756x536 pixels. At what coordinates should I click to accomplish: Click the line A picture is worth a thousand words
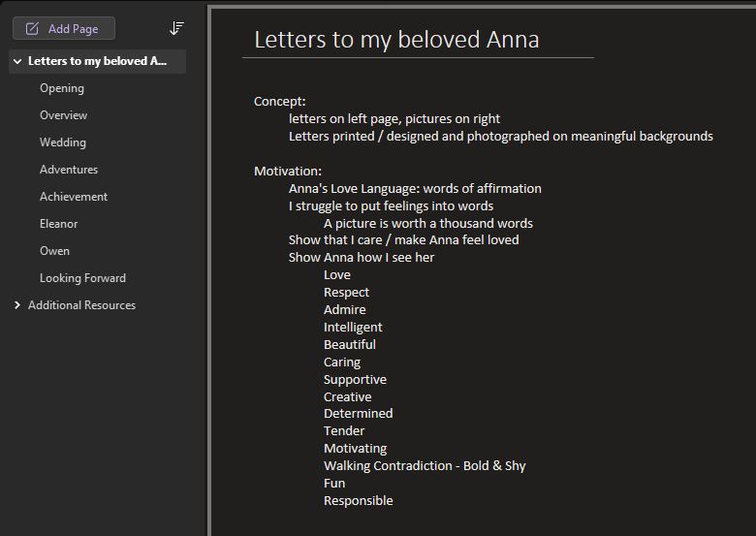coord(427,223)
